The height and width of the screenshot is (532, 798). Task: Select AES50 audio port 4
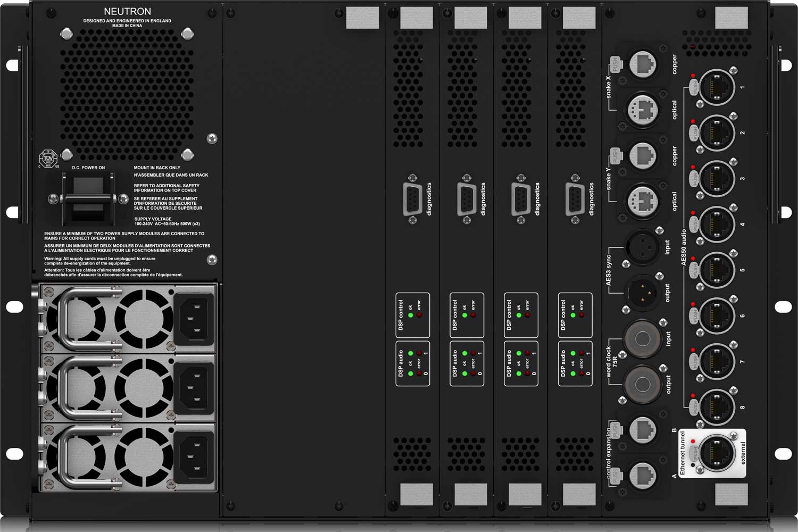coord(716,224)
